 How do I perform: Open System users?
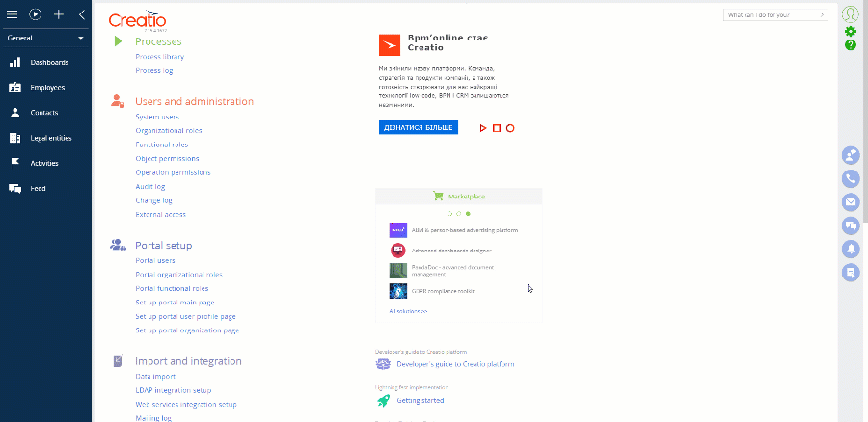pyautogui.click(x=157, y=117)
